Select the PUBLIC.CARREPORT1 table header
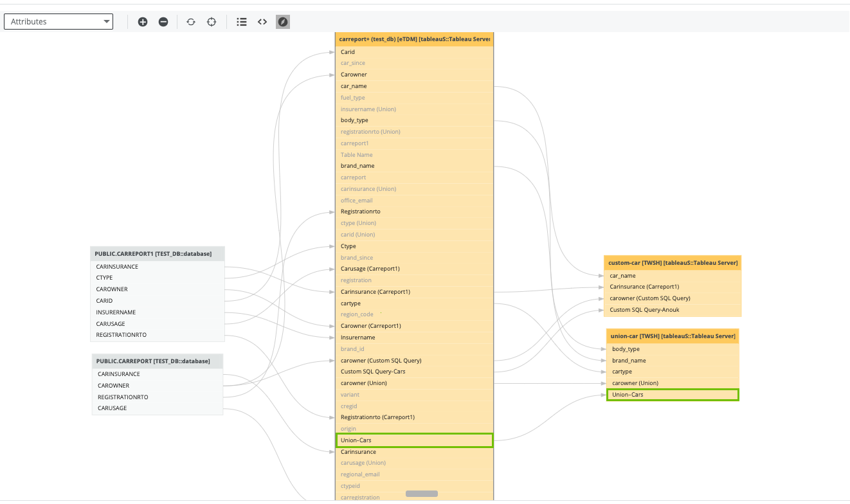The height and width of the screenshot is (504, 850). point(158,254)
